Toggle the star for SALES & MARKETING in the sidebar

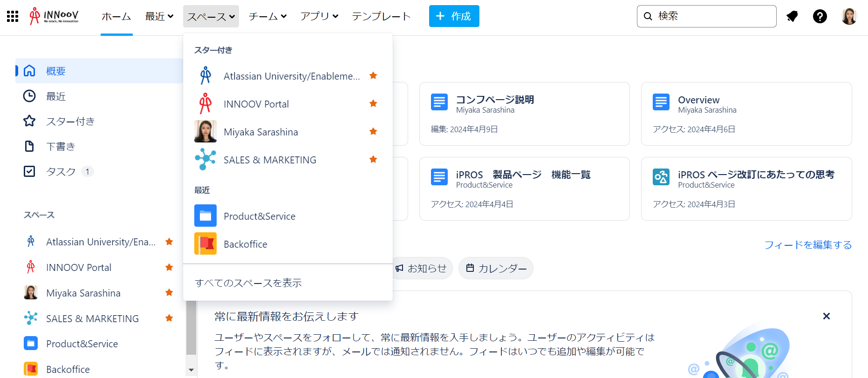[x=169, y=318]
